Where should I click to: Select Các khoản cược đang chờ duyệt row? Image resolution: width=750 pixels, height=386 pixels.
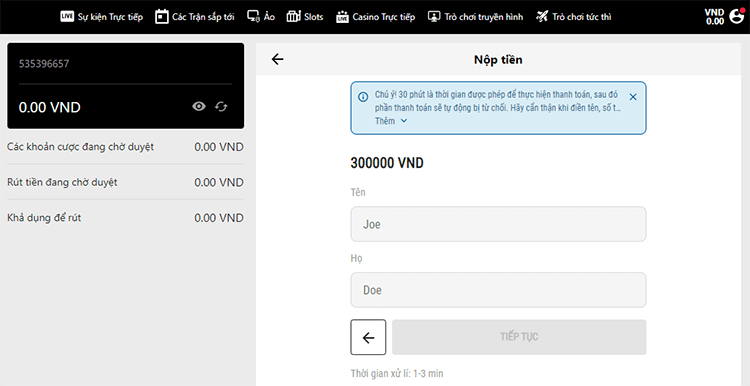(x=125, y=147)
